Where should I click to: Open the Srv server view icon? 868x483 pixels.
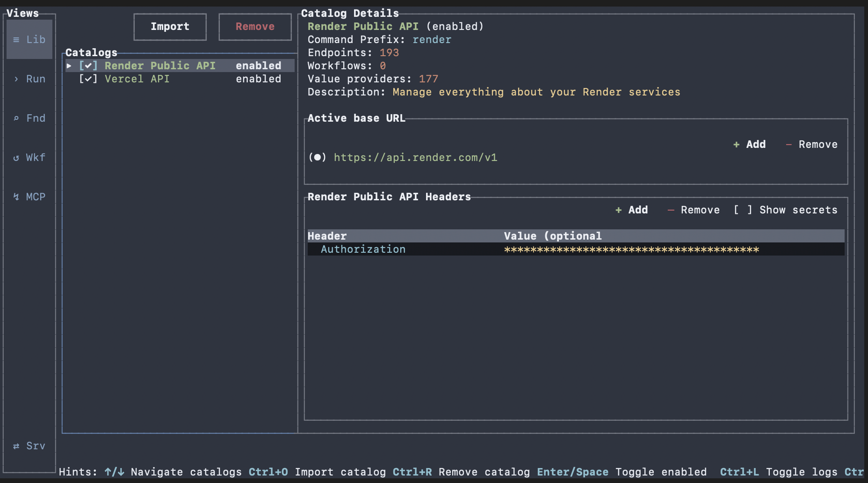(16, 446)
